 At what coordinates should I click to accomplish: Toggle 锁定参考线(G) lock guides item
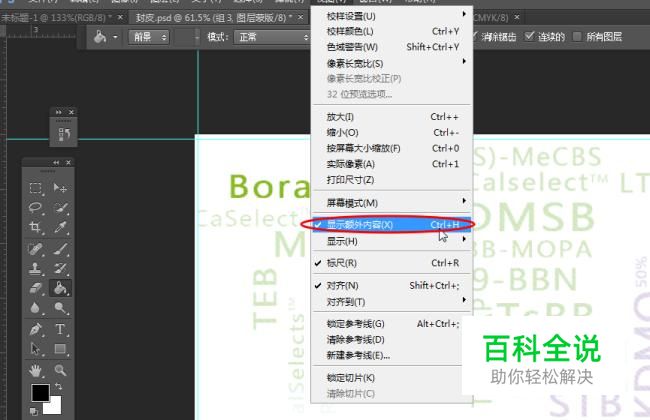pyautogui.click(x=392, y=324)
